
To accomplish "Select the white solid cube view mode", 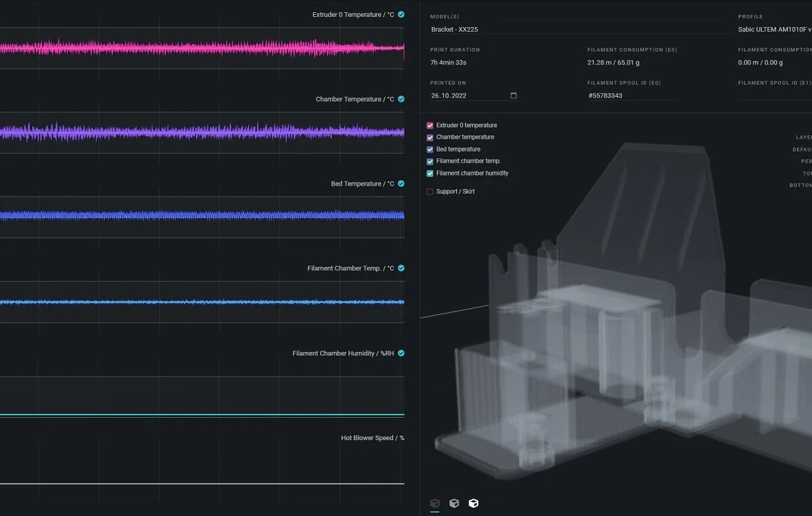I will [474, 503].
